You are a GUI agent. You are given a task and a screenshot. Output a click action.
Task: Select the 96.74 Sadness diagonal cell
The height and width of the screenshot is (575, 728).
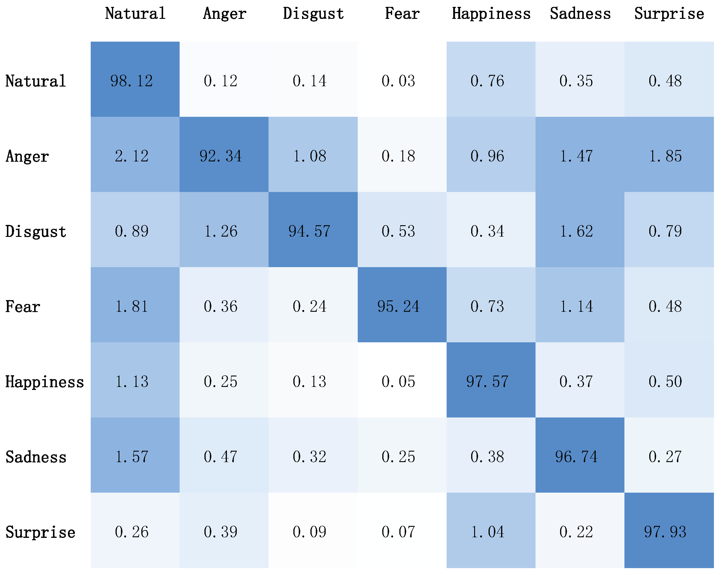click(x=580, y=455)
